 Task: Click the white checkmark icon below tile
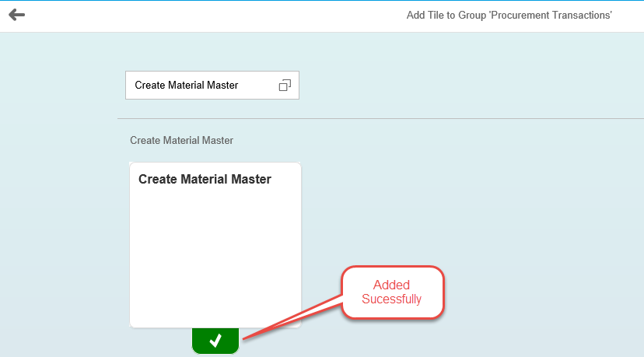(x=215, y=341)
